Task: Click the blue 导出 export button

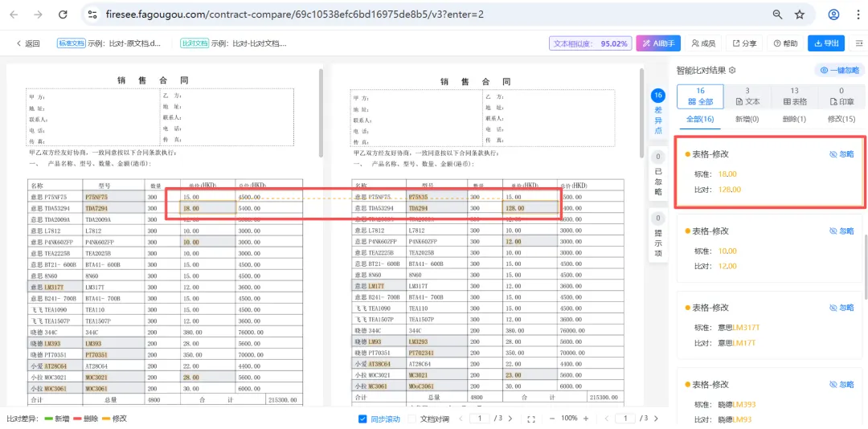Action: coord(826,43)
